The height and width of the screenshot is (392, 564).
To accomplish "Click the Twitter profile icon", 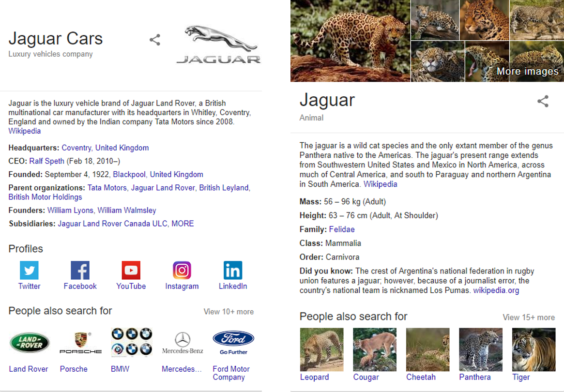I will [x=29, y=270].
